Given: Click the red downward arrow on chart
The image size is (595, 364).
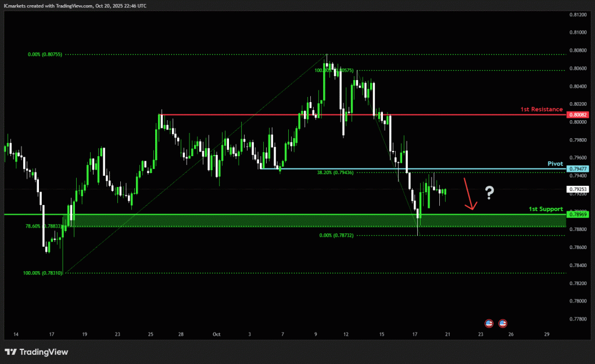Looking at the screenshot, I should [469, 194].
